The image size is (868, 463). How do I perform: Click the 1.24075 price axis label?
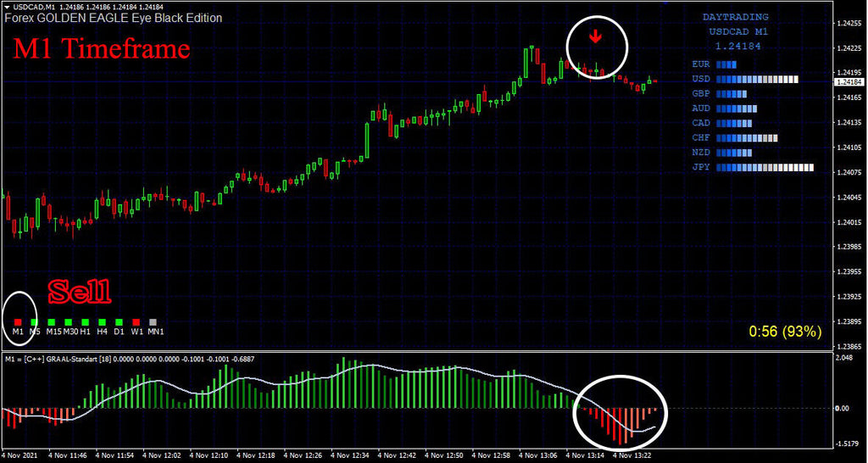click(x=850, y=172)
